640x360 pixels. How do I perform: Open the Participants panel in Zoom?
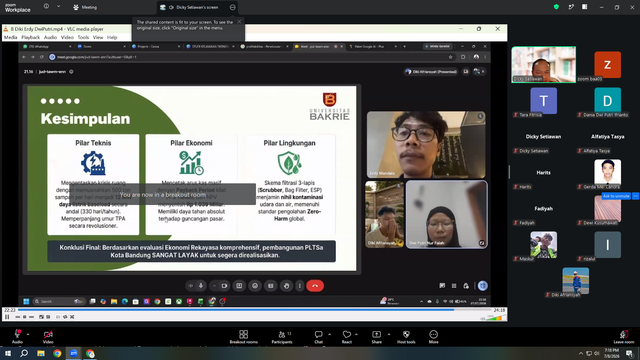click(282, 337)
